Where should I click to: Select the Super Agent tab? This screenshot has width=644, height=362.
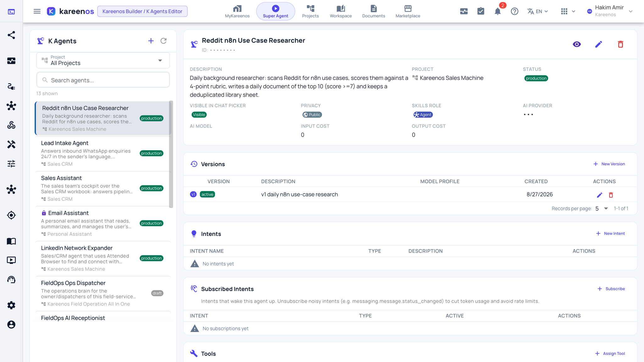point(275,11)
